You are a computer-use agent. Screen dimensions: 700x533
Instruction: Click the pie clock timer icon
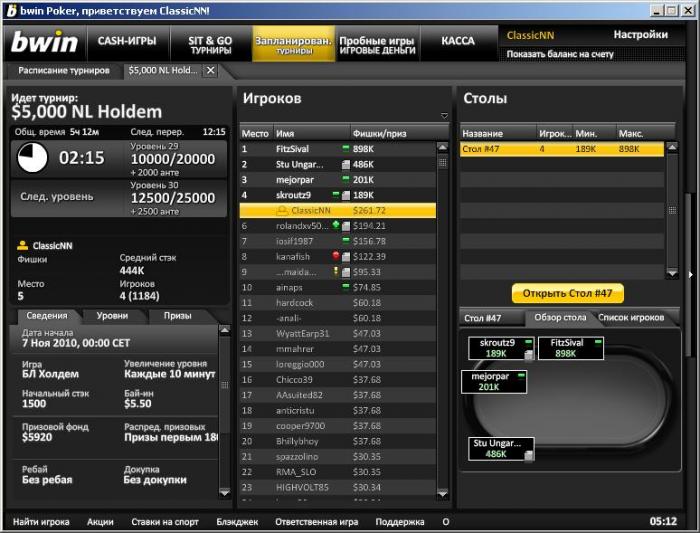pyautogui.click(x=33, y=157)
